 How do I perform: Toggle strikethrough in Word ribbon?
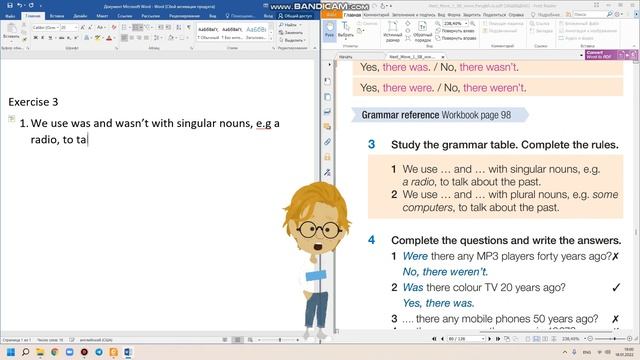(x=61, y=38)
